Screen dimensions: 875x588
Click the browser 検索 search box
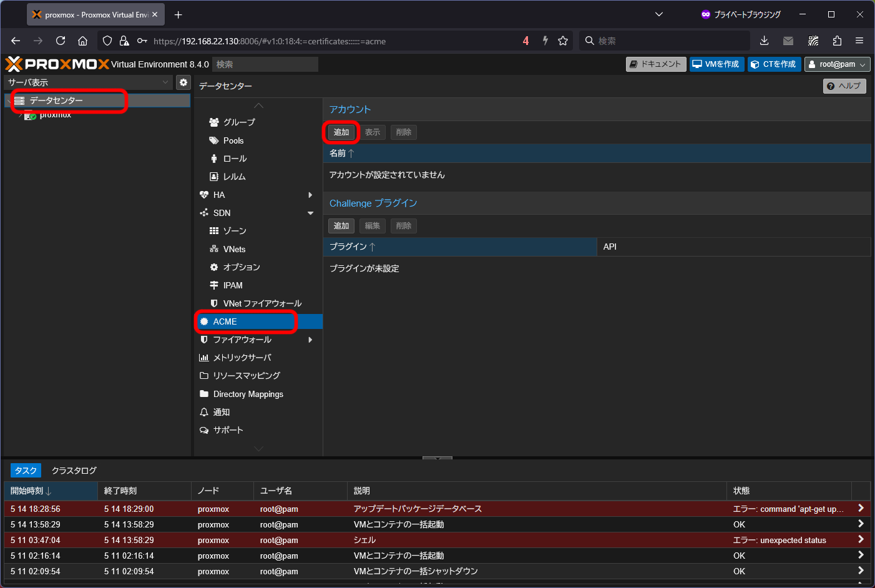coord(664,41)
